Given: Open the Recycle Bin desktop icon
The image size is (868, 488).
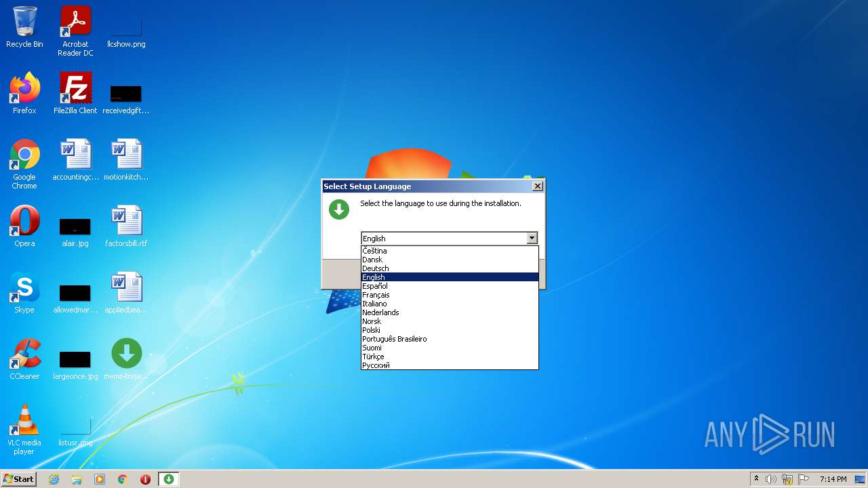Looking at the screenshot, I should (24, 27).
